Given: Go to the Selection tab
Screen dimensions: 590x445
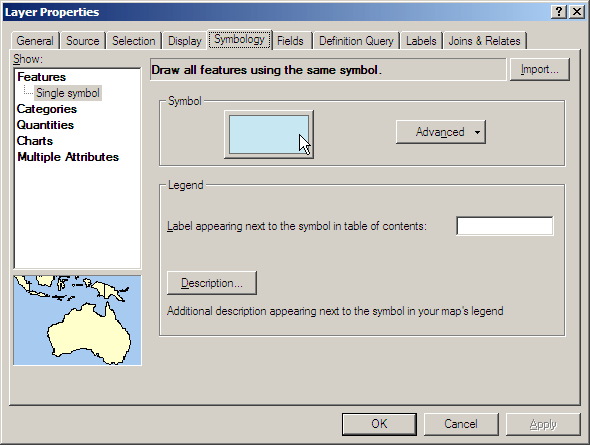Looking at the screenshot, I should [134, 41].
